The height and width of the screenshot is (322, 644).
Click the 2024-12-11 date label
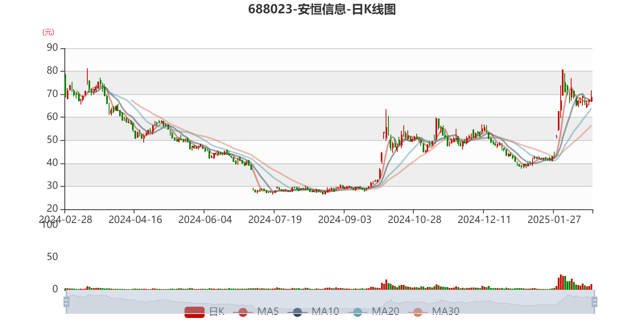484,220
